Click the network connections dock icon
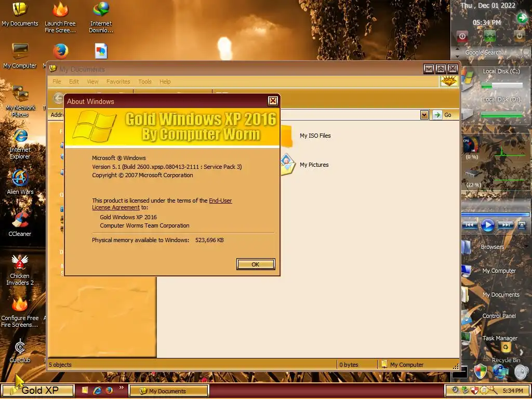The height and width of the screenshot is (399, 532). (501, 372)
